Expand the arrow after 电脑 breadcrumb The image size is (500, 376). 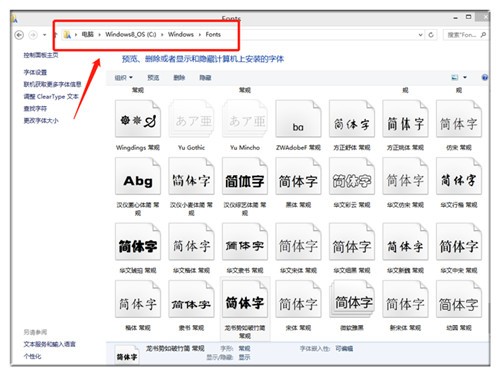pos(100,35)
